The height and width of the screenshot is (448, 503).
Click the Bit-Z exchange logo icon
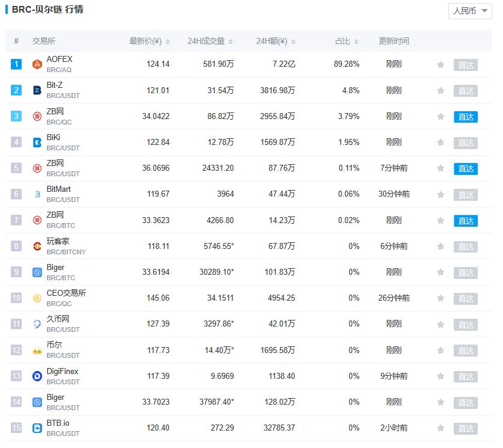point(37,90)
